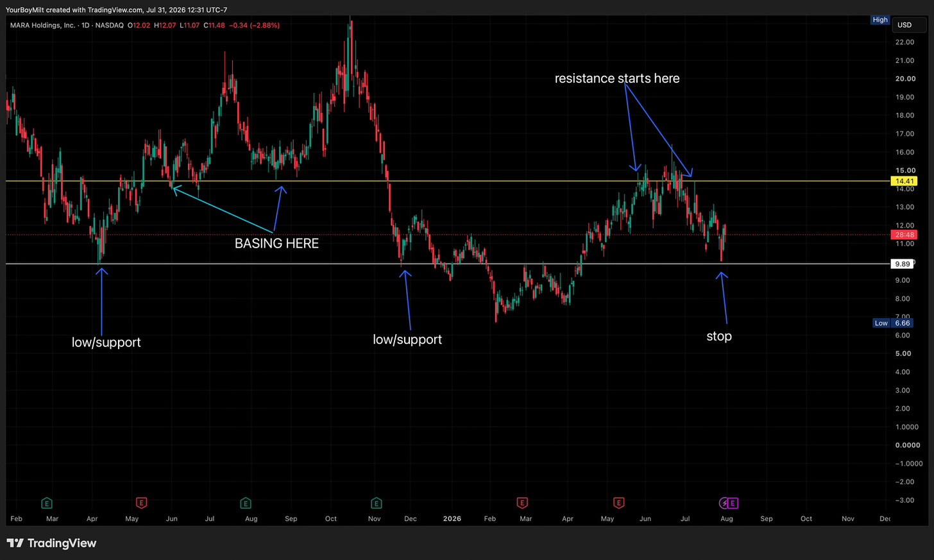Click the high value H12.07
This screenshot has width=934, height=560.
[165, 25]
